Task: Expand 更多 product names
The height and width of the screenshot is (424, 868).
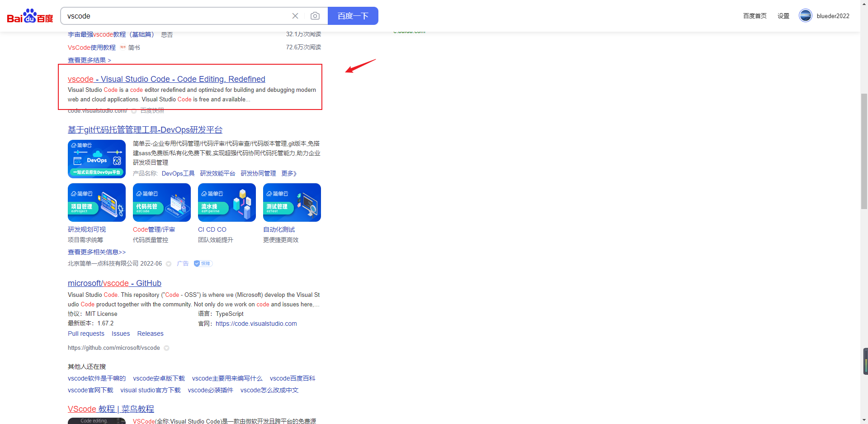Action: pos(288,173)
